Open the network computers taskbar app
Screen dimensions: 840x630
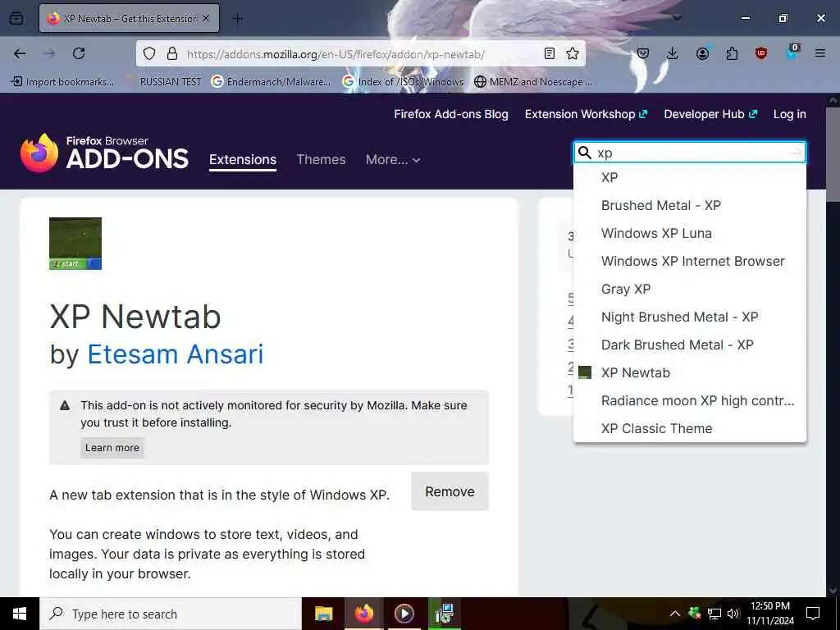tap(444, 614)
